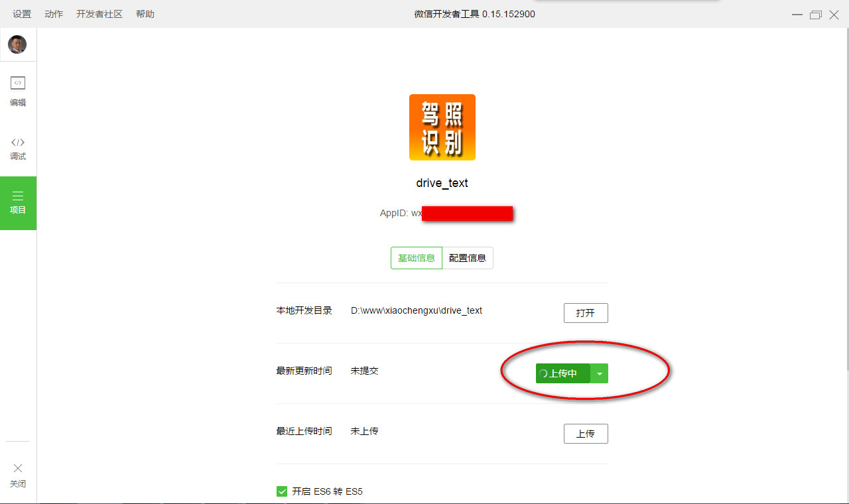849x504 pixels.
Task: Click the D:\www\xiaochengxu\drive_text path
Action: click(x=417, y=310)
